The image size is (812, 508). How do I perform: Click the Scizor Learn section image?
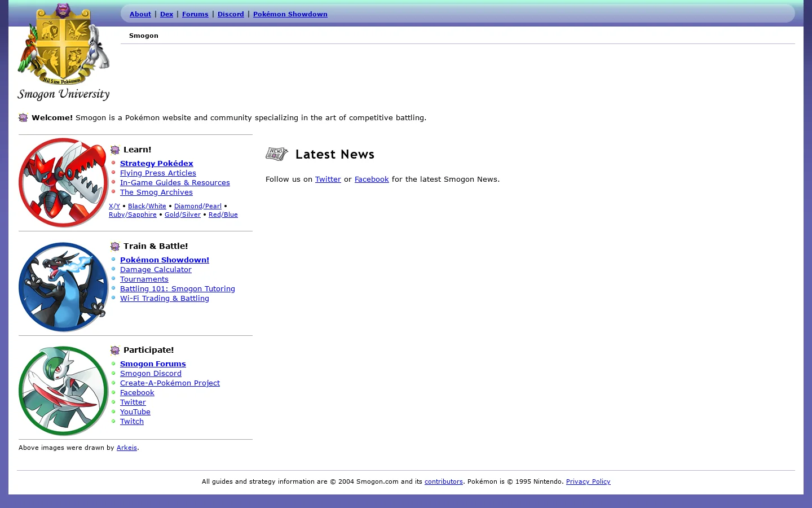tap(63, 182)
